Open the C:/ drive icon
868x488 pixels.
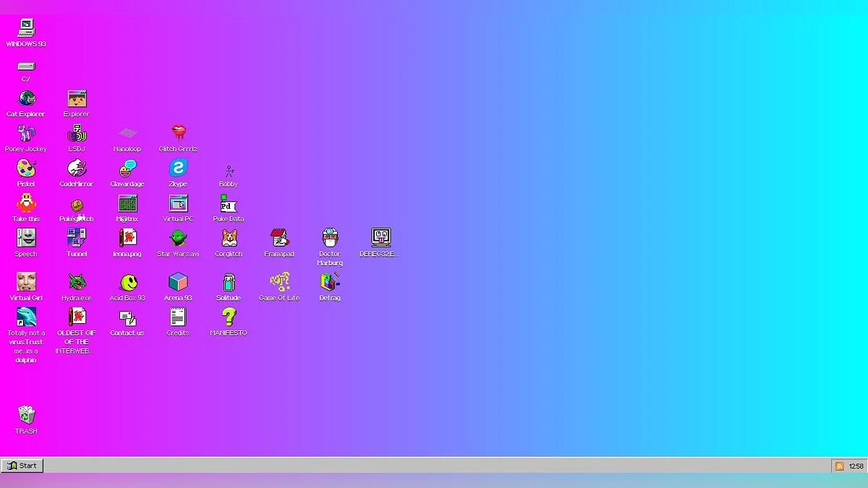pos(26,67)
